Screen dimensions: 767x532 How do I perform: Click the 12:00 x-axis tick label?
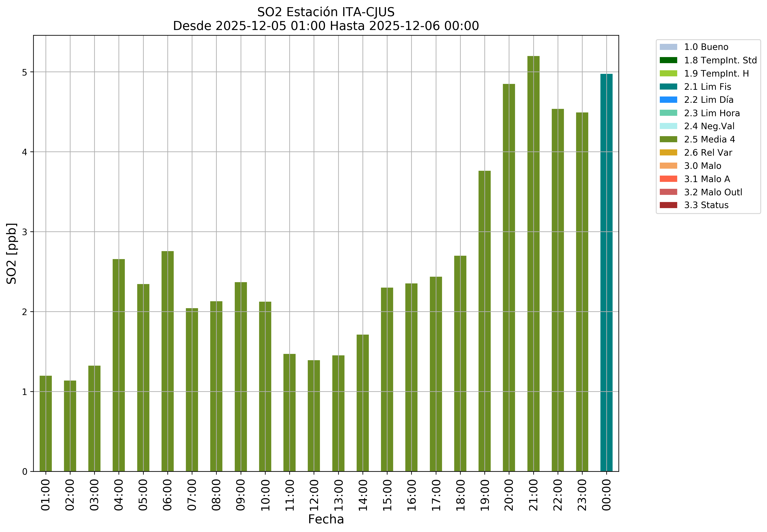314,495
